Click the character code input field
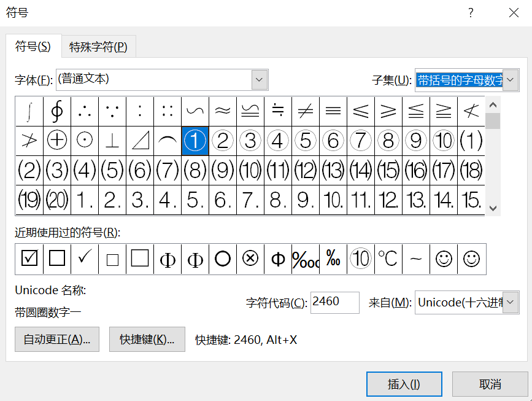The image size is (532, 401). coord(334,302)
